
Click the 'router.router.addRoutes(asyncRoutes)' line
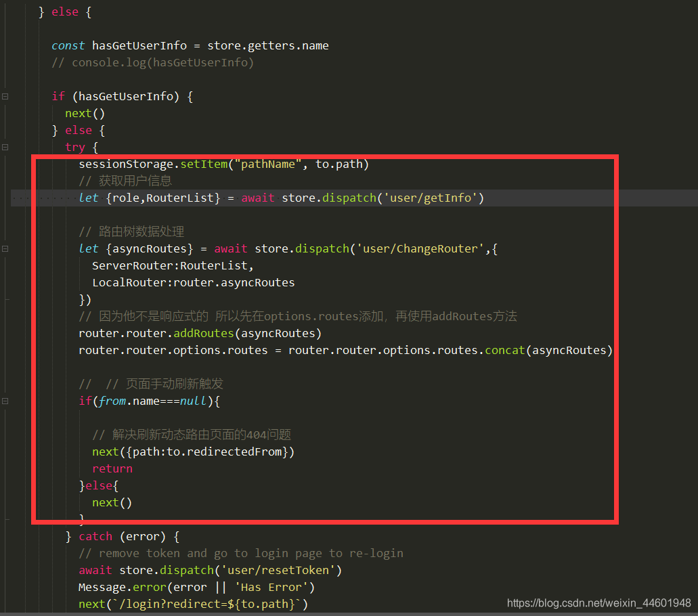pyautogui.click(x=200, y=333)
